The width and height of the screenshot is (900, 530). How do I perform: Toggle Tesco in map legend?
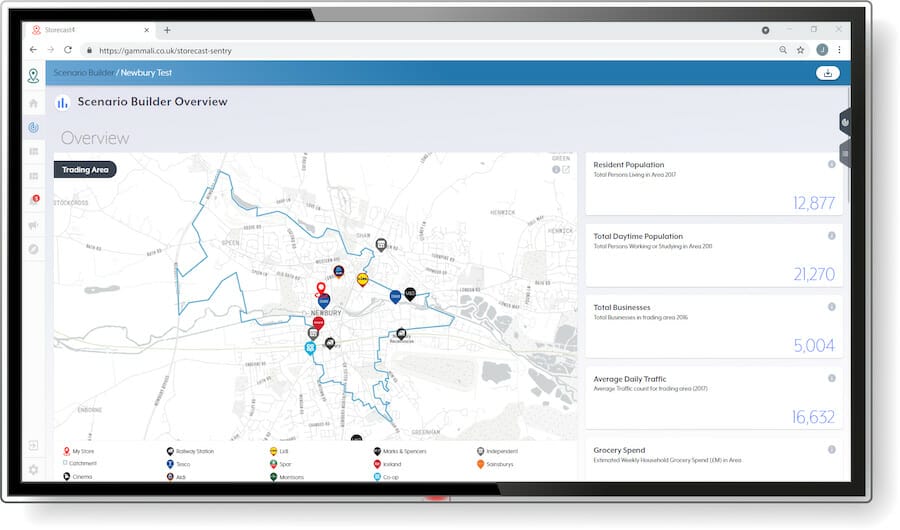point(178,464)
